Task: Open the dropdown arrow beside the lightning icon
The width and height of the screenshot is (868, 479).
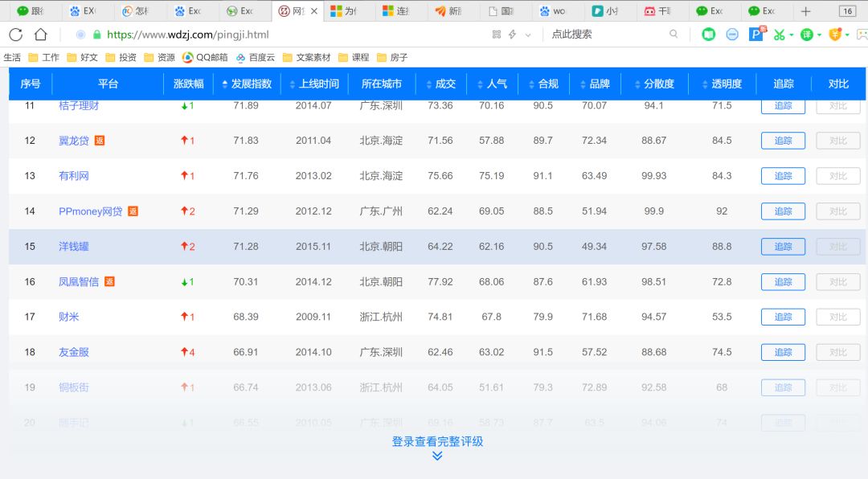Action: tap(528, 35)
